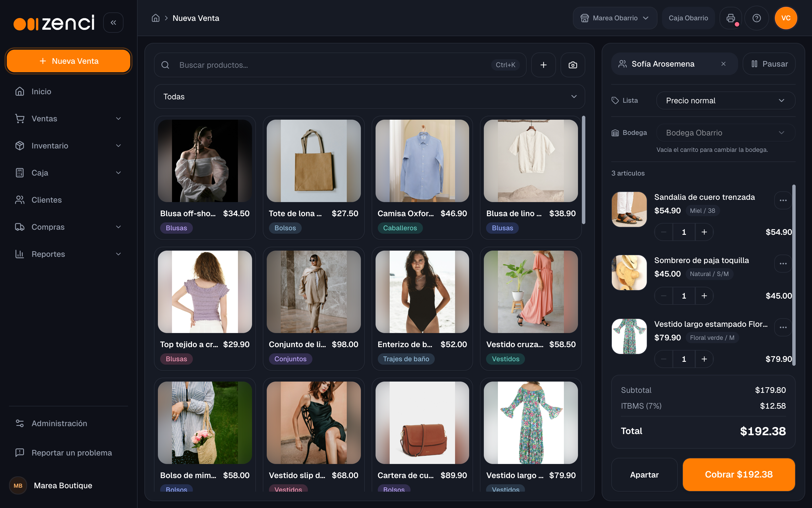Screen dimensions: 812x508
Task: Increase quantity of Vestido largo estampado
Action: point(704,359)
